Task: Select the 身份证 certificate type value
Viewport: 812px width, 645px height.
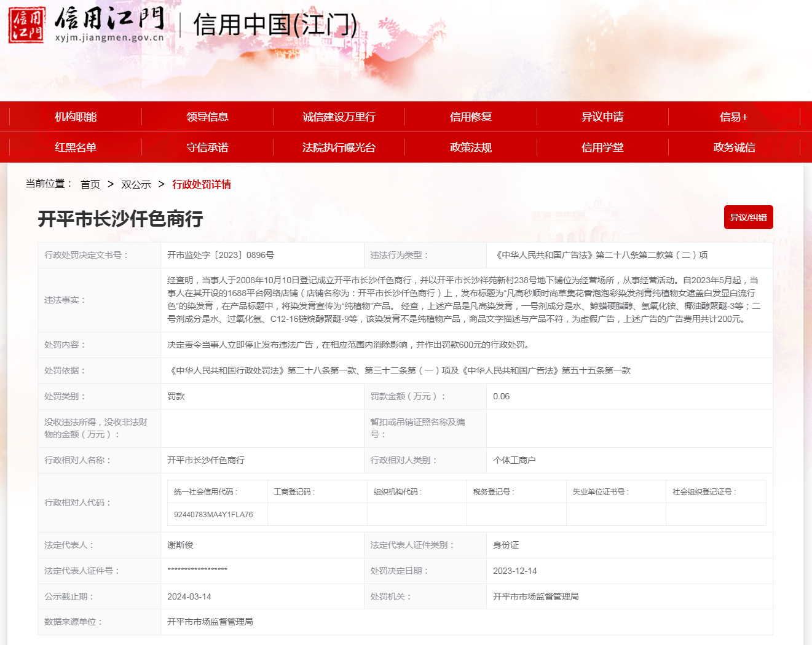Action: [506, 545]
